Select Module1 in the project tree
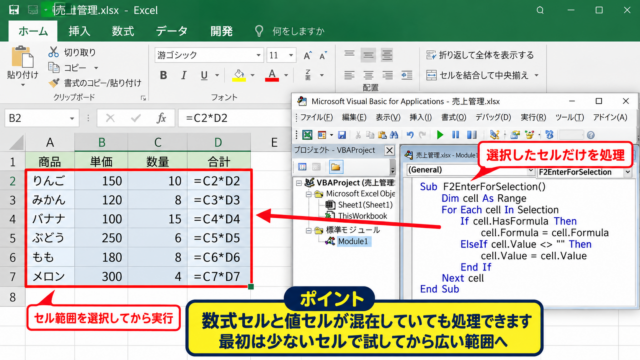The height and width of the screenshot is (360, 640). tap(353, 241)
